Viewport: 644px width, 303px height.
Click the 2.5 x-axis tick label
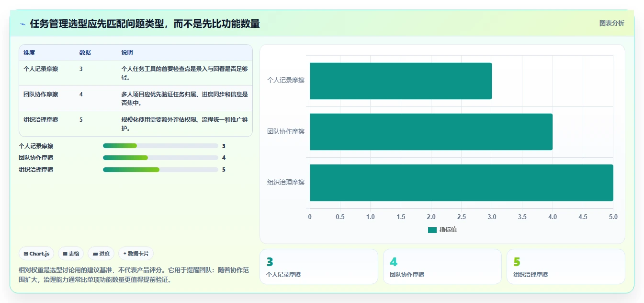(462, 217)
